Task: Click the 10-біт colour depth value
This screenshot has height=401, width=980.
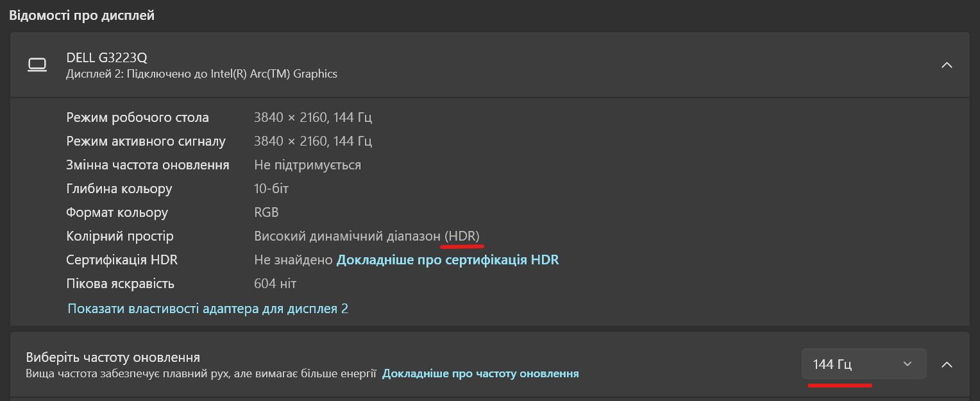Action: coord(271,189)
